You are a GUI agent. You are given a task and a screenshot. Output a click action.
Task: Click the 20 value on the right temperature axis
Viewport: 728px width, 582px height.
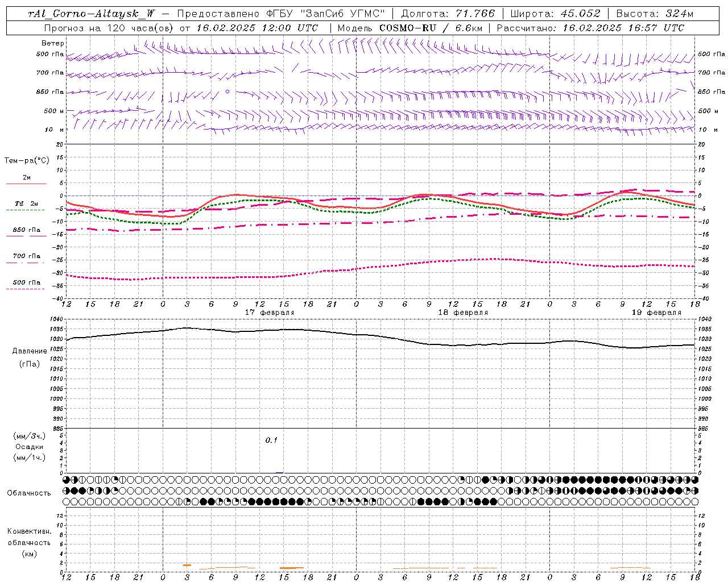pyautogui.click(x=701, y=144)
